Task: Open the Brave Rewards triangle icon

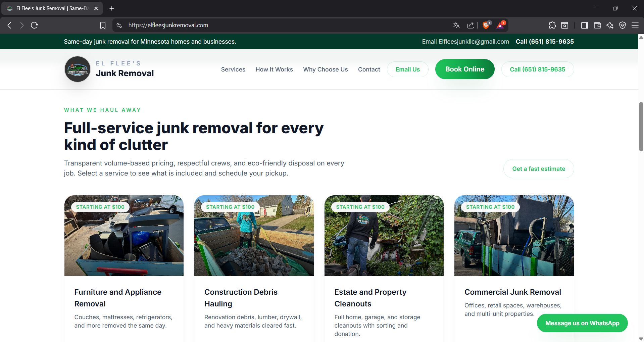Action: pyautogui.click(x=500, y=25)
